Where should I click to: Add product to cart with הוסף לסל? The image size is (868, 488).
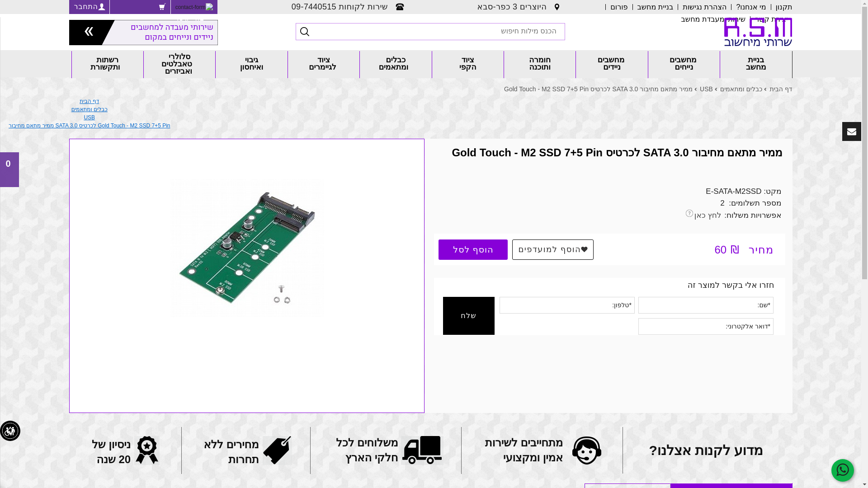pos(473,249)
